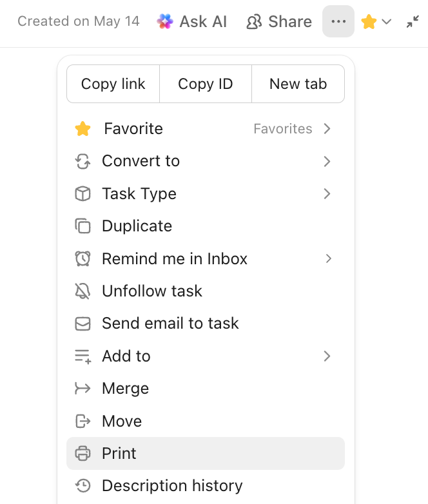Click the Send email envelope icon
The image size is (428, 504).
[x=83, y=324]
